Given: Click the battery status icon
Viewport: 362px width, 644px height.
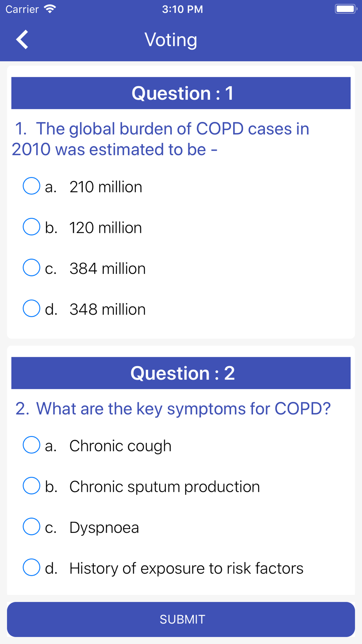Looking at the screenshot, I should (x=346, y=9).
